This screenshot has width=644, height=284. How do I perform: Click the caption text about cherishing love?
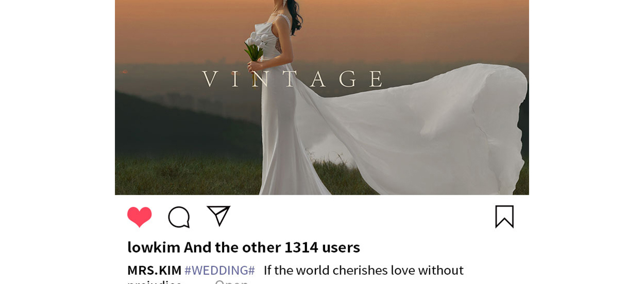point(363,270)
